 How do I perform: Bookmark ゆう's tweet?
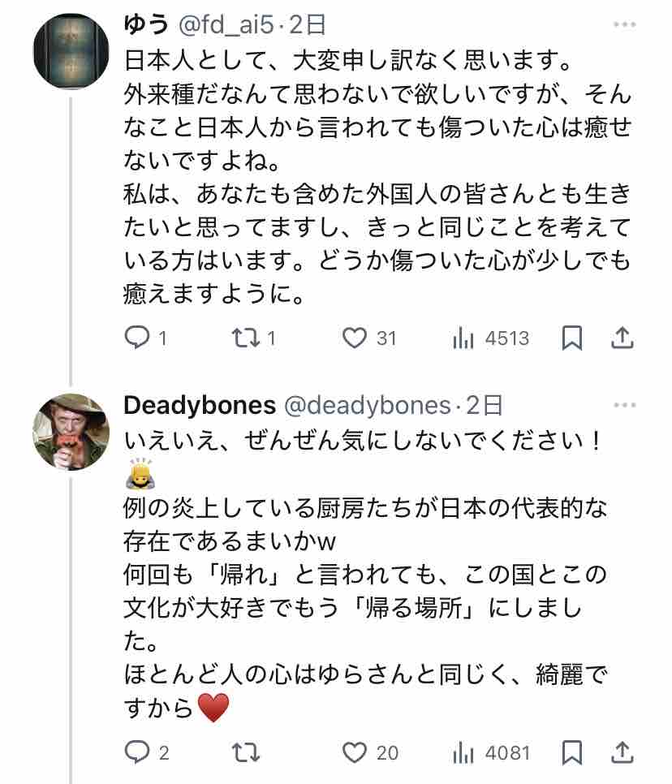pyautogui.click(x=572, y=338)
